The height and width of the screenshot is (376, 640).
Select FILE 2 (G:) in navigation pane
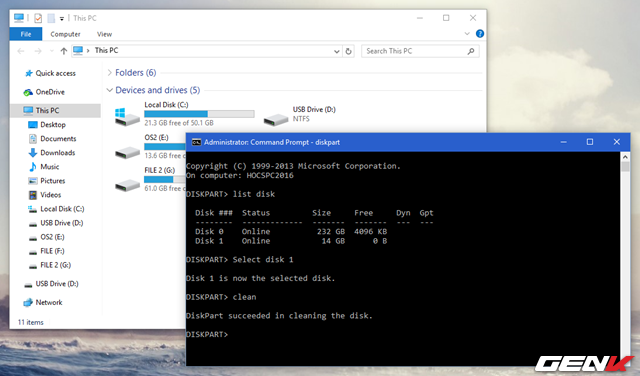(x=56, y=265)
